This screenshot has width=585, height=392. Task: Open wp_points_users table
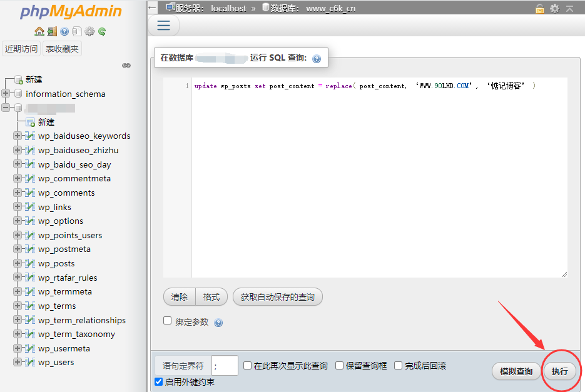(70, 235)
